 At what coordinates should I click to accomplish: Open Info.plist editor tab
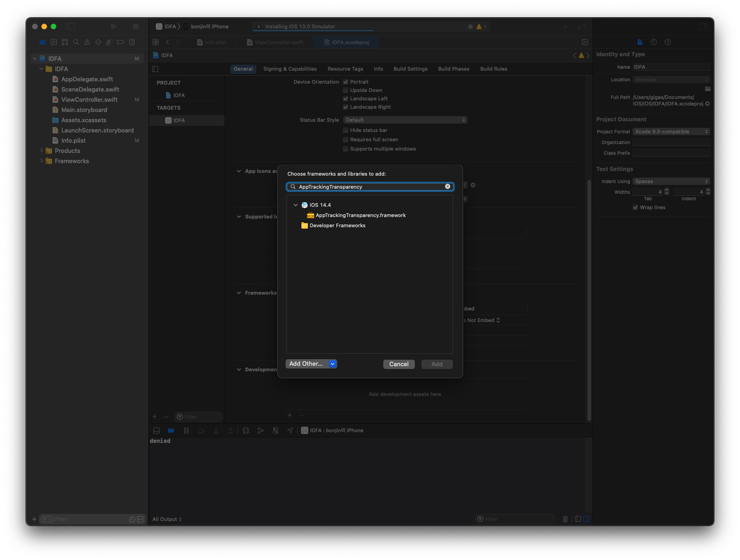212,42
